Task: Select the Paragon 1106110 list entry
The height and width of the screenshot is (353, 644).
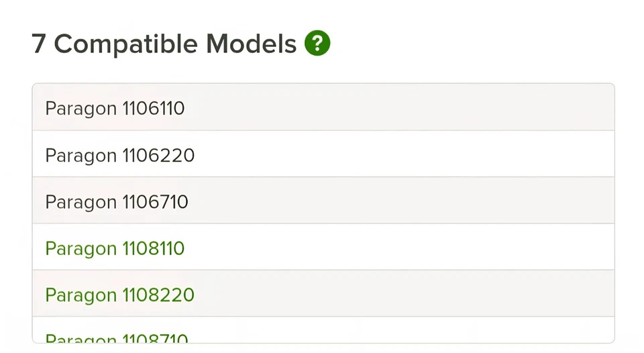Action: 115,108
